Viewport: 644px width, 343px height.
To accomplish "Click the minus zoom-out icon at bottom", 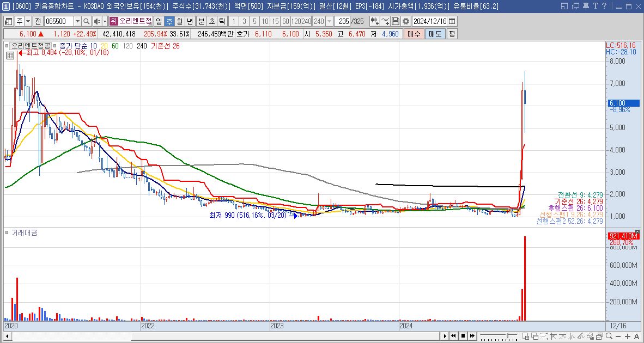I will (x=618, y=336).
